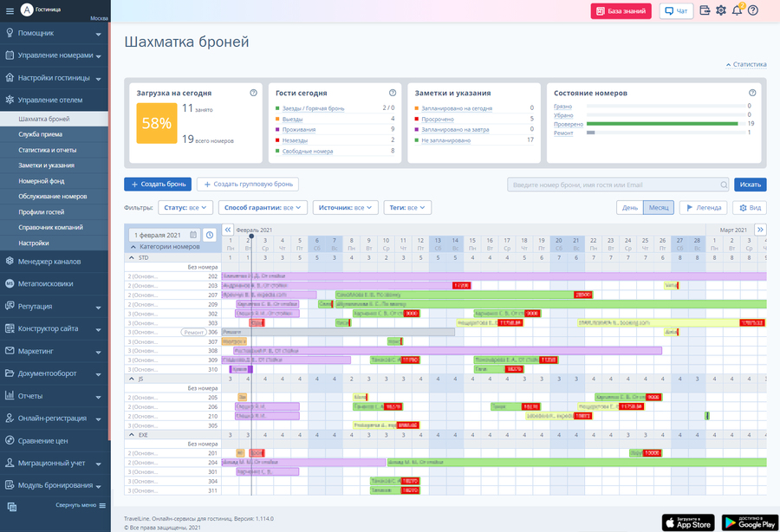Collapse the STD room category
Image resolution: width=780 pixels, height=532 pixels.
(x=132, y=257)
